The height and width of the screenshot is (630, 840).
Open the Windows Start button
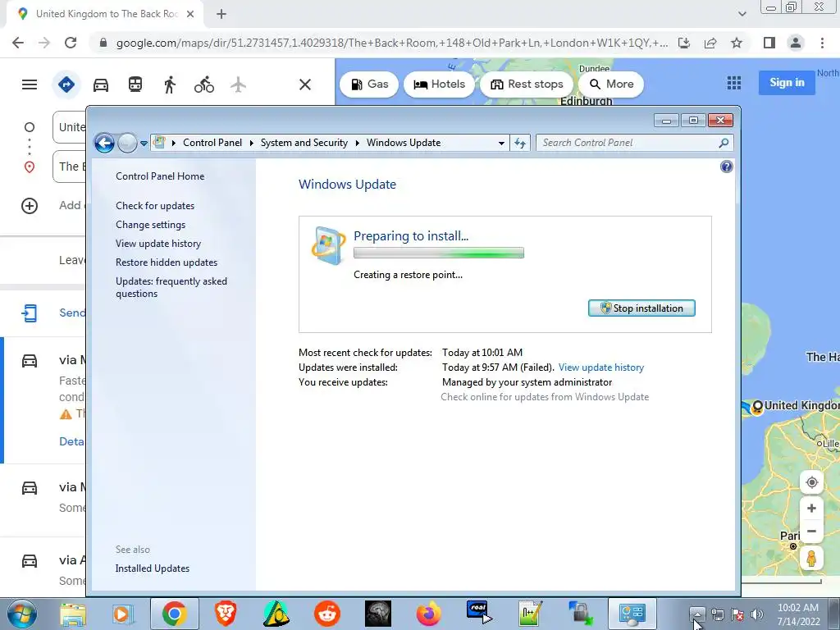click(21, 614)
